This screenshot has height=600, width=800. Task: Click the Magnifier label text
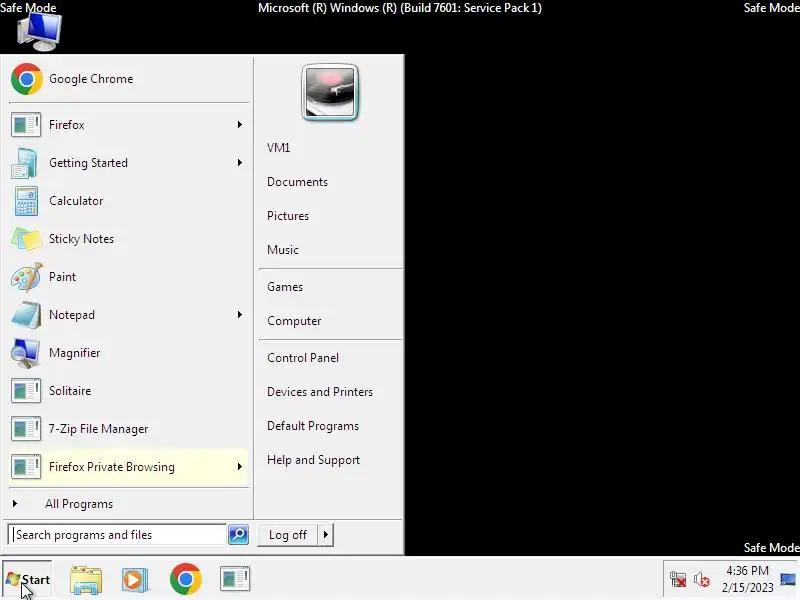pyautogui.click(x=74, y=353)
